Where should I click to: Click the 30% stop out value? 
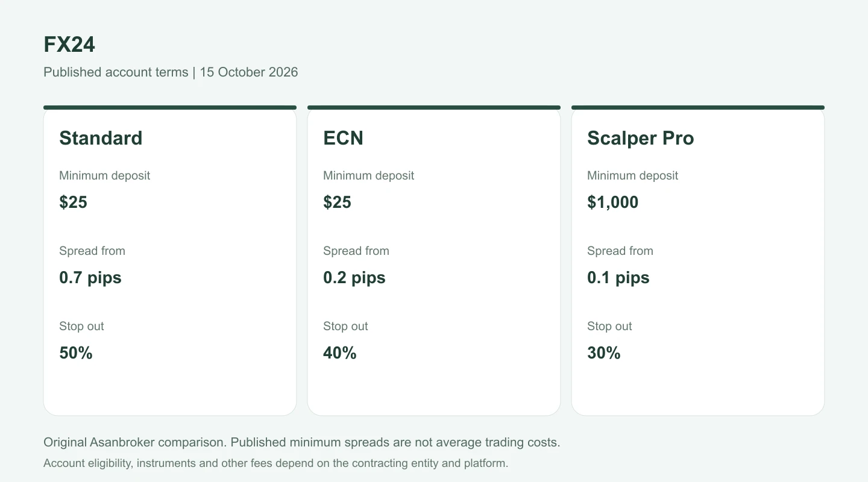(604, 353)
